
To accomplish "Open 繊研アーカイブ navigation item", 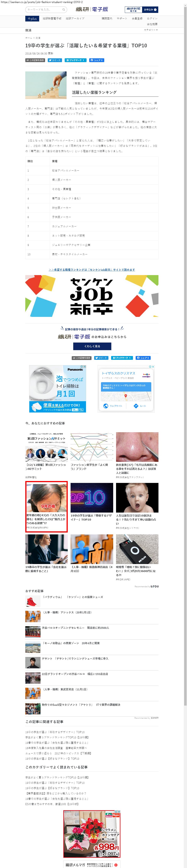I will coord(75,19).
